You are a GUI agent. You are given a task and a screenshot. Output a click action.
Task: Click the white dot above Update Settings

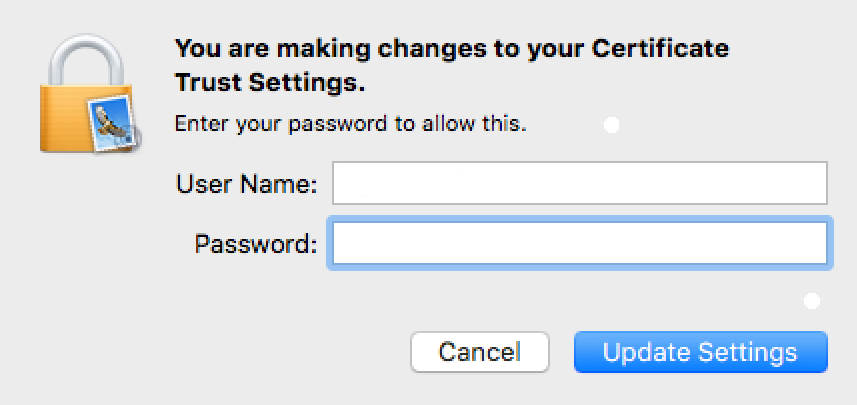812,299
